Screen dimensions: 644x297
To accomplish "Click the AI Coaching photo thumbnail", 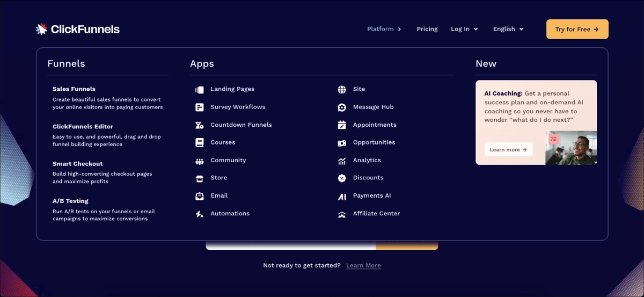I will [x=571, y=148].
